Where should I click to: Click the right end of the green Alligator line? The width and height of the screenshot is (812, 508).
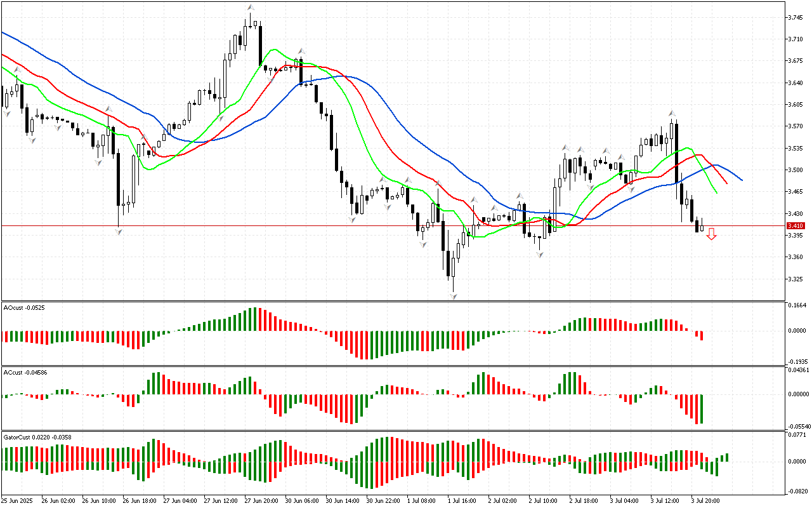(x=717, y=192)
